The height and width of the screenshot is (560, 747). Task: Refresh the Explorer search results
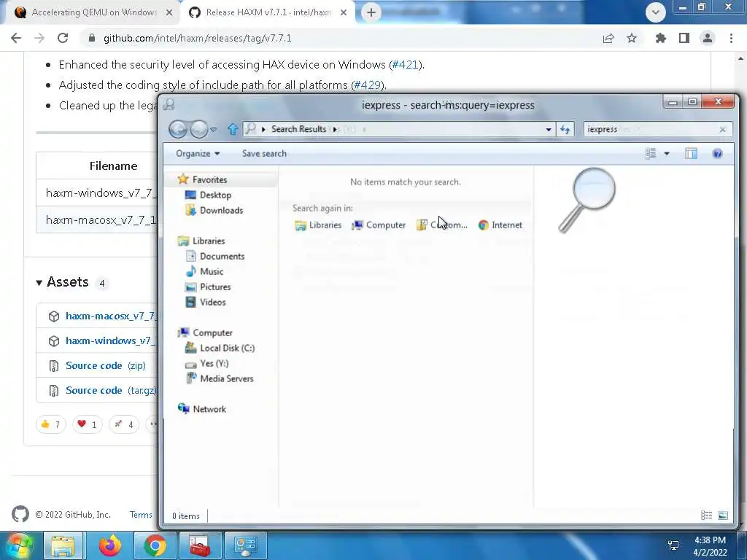(565, 130)
